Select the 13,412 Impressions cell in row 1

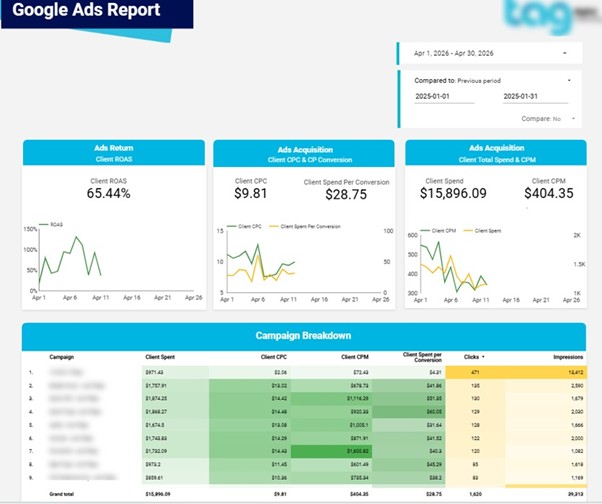coord(546,373)
